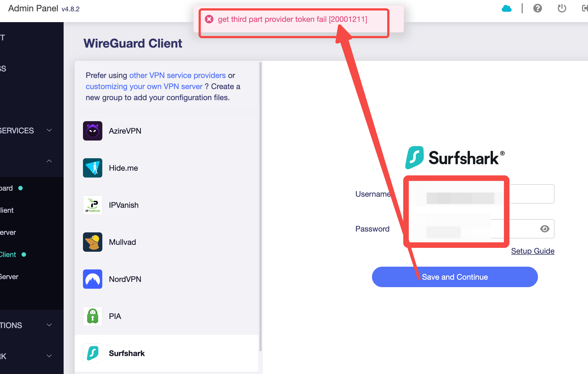Image resolution: width=588 pixels, height=374 pixels.
Task: Toggle password visibility eye icon
Action: tap(545, 229)
